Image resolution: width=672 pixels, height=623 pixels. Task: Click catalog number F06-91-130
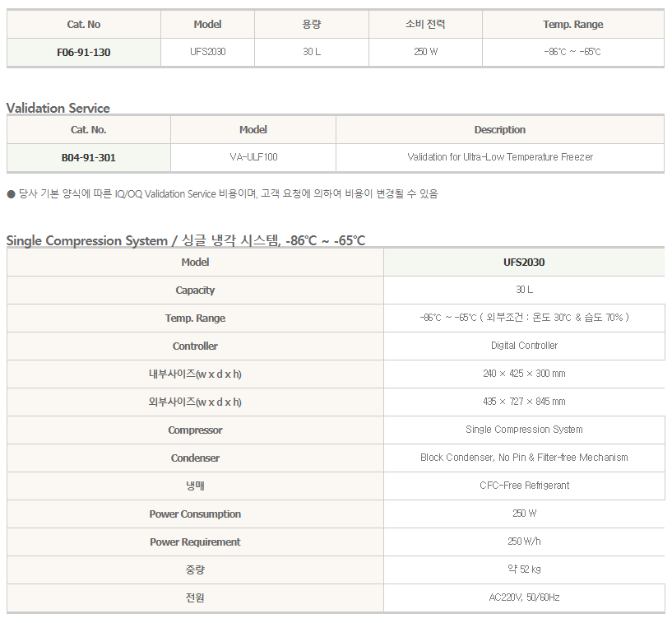(84, 53)
